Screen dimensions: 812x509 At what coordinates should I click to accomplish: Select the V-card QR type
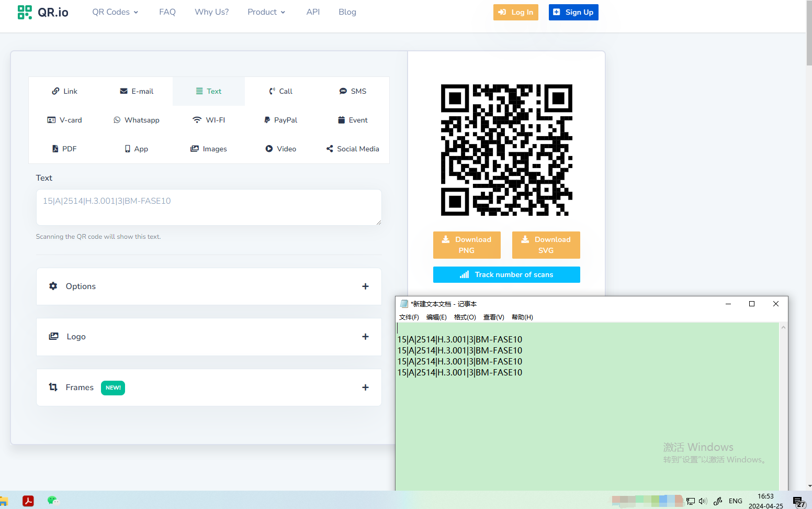[x=64, y=120]
